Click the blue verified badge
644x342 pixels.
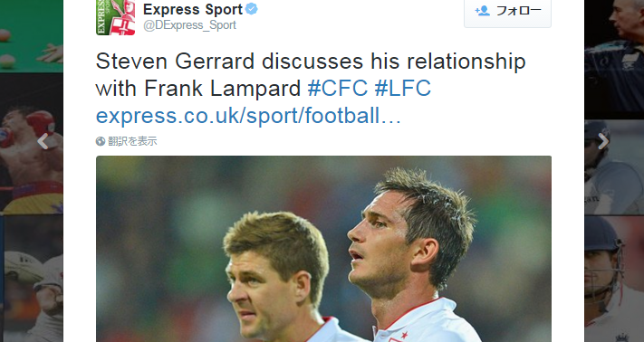252,9
